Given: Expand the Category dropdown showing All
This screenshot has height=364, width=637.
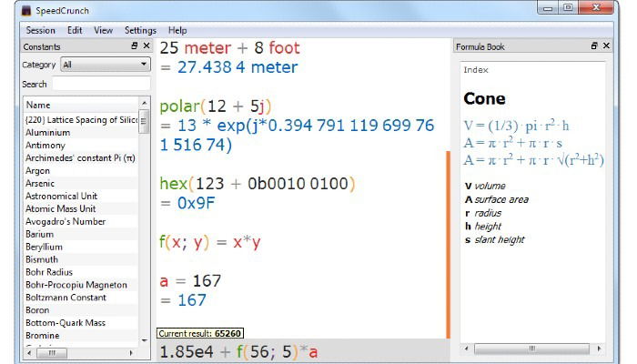Looking at the screenshot, I should (x=106, y=65).
